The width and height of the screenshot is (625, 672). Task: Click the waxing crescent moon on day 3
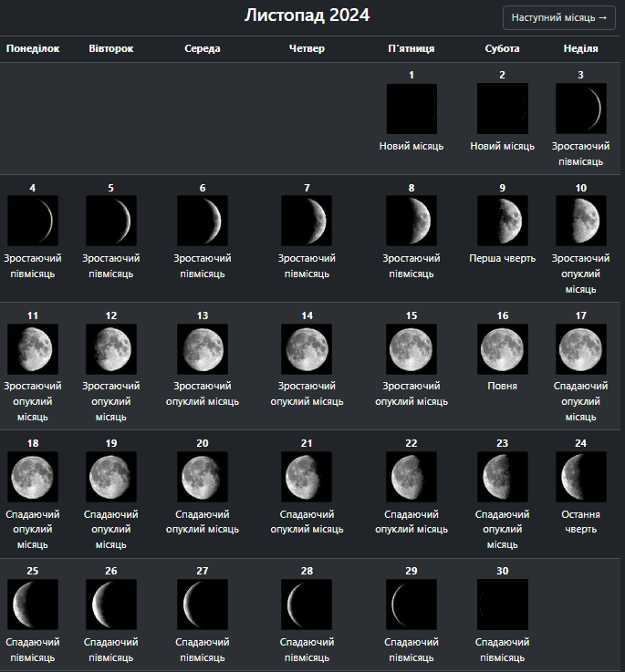[580, 109]
